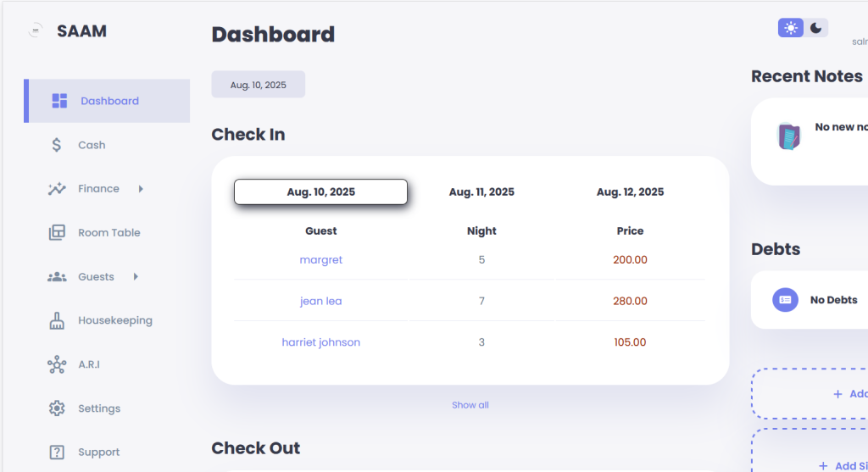Screen dimensions: 868x472
Task: Open the Dashboard grid icon
Action: click(59, 101)
